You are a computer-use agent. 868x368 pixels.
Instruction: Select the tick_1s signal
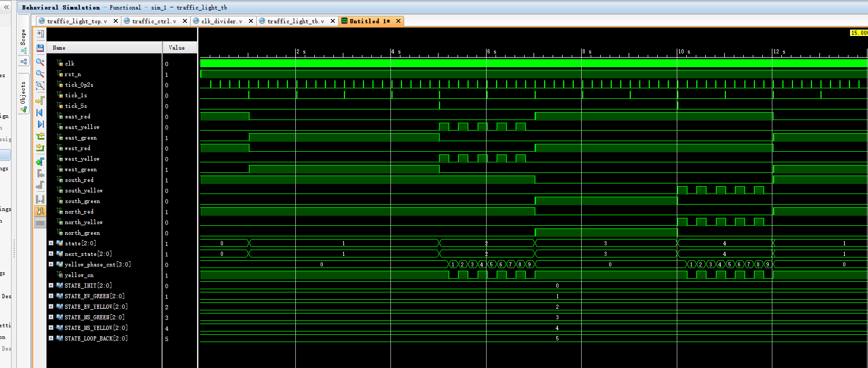tap(76, 95)
